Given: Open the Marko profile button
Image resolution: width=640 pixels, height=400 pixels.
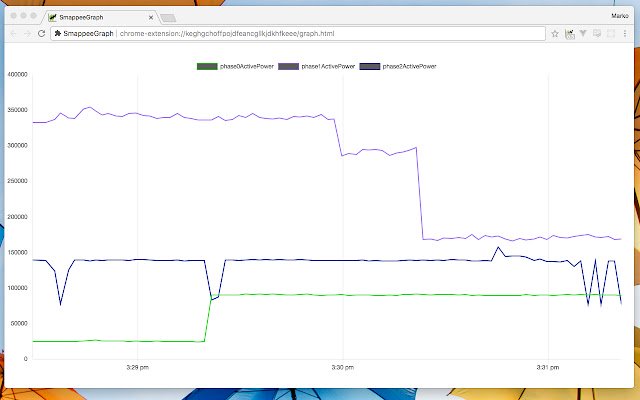Looking at the screenshot, I should coord(620,16).
